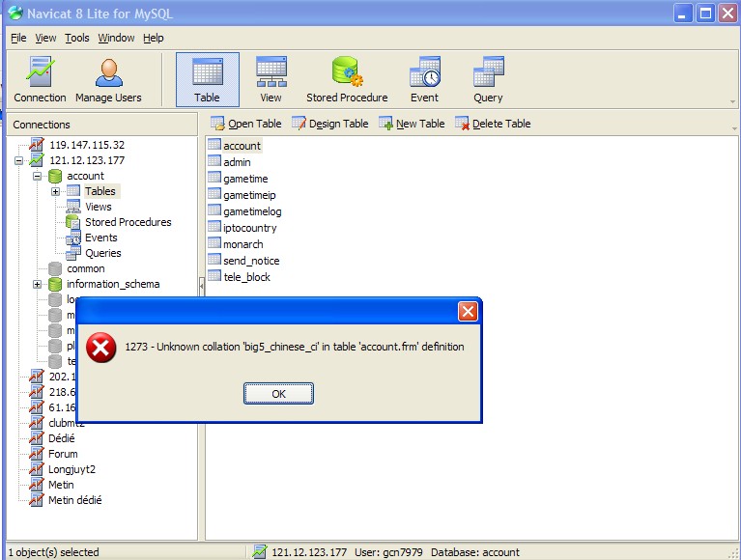Open the Query toolbar icon
The image size is (741, 560).
(488, 80)
